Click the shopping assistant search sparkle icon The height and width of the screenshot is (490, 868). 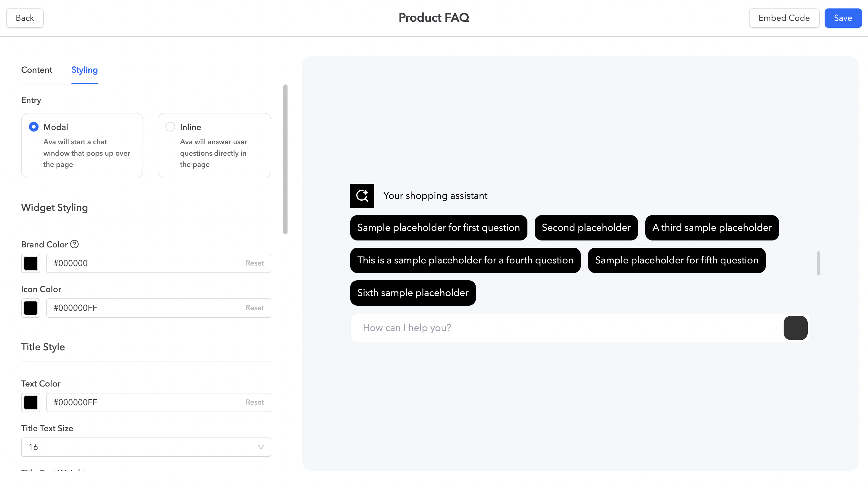coord(362,196)
